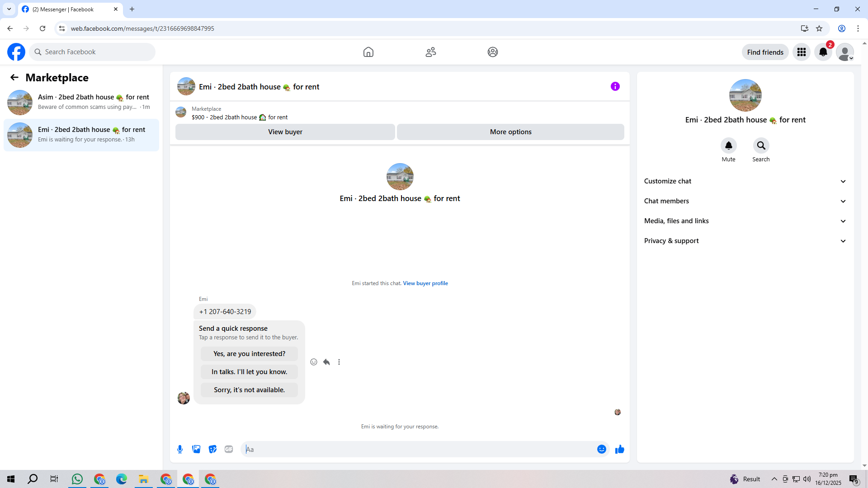Search in conversation using magnifier icon
The height and width of the screenshot is (488, 868).
[761, 145]
